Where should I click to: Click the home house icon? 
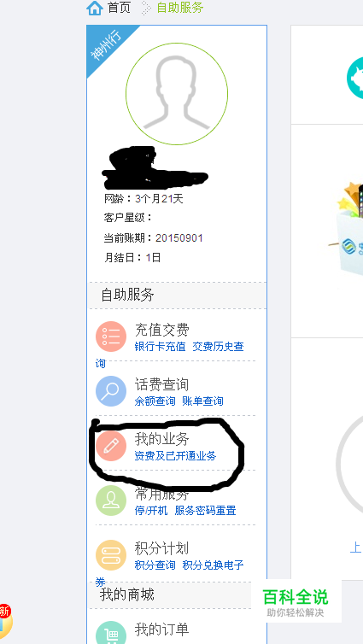(95, 9)
